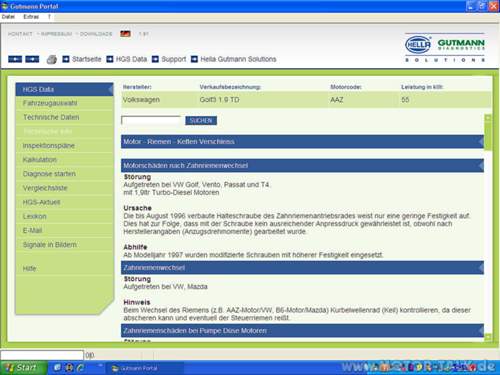
Task: Open the Extras menu
Action: pos(31,17)
